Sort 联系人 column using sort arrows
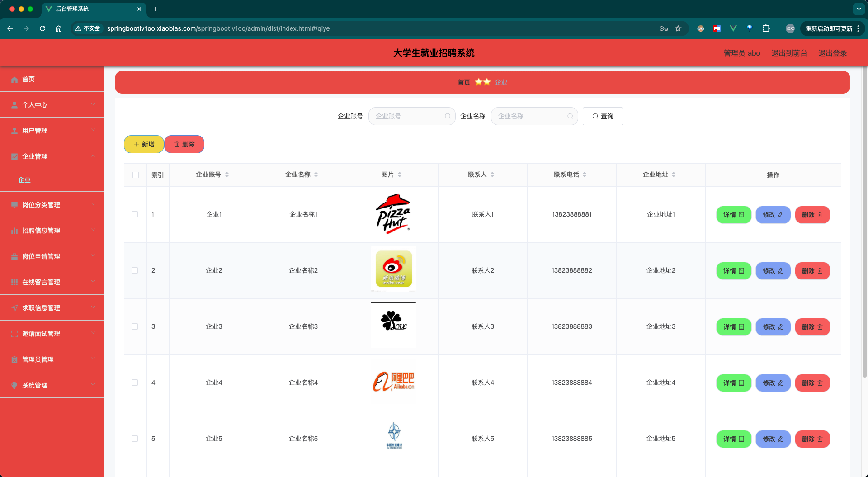Screen dimensions: 868x477 [x=492, y=175]
